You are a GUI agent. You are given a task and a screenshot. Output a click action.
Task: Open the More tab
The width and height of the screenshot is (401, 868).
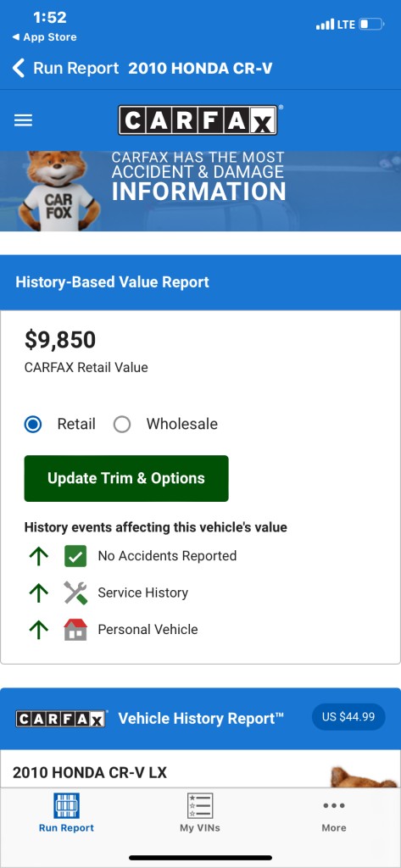pos(334,816)
